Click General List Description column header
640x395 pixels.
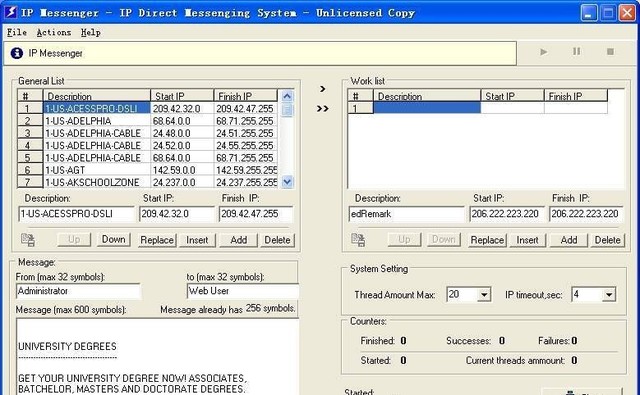click(97, 96)
